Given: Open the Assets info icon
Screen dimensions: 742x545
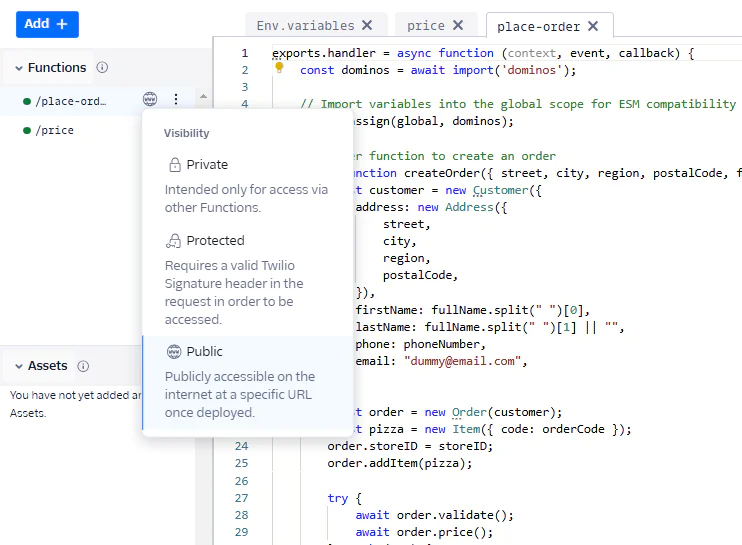Looking at the screenshot, I should 83,366.
